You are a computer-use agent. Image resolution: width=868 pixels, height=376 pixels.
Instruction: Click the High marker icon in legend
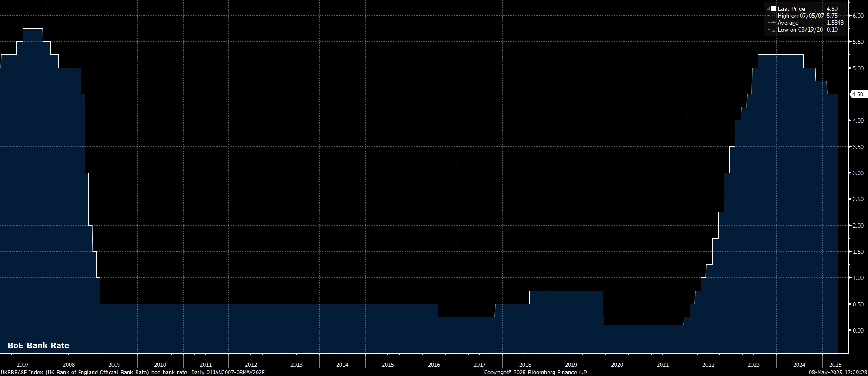[774, 16]
